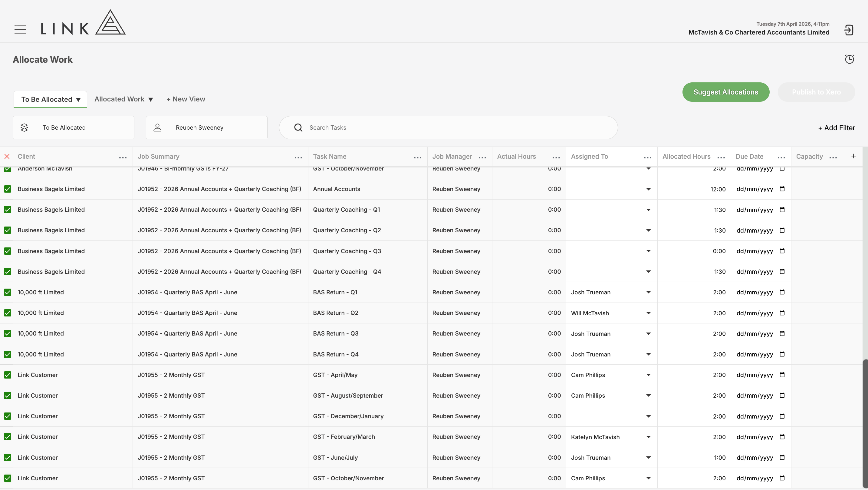
Task: Click 12:00 allocated hours for Annual Accounts
Action: (718, 189)
